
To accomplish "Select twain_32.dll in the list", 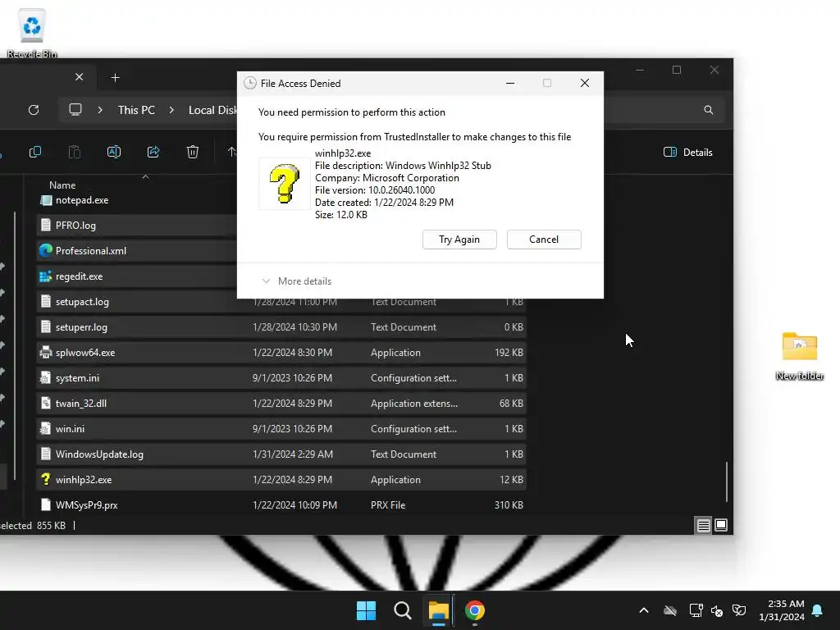I will pyautogui.click(x=281, y=404).
